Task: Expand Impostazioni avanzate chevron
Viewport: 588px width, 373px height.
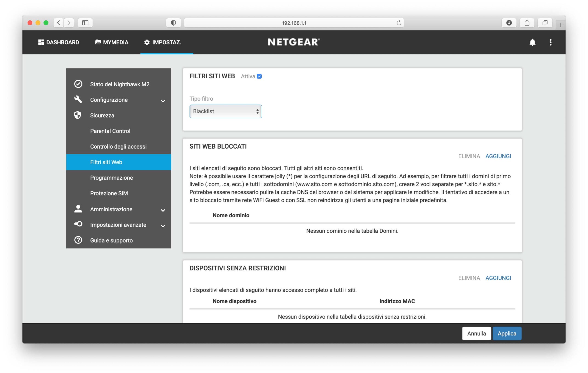Action: pyautogui.click(x=163, y=226)
